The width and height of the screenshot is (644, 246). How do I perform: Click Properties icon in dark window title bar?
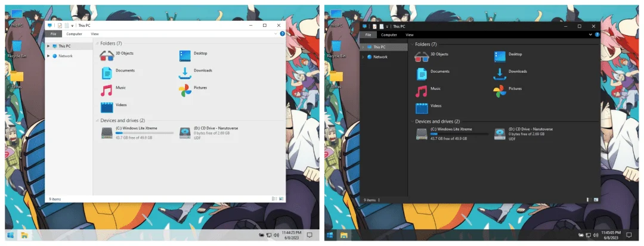click(x=374, y=26)
